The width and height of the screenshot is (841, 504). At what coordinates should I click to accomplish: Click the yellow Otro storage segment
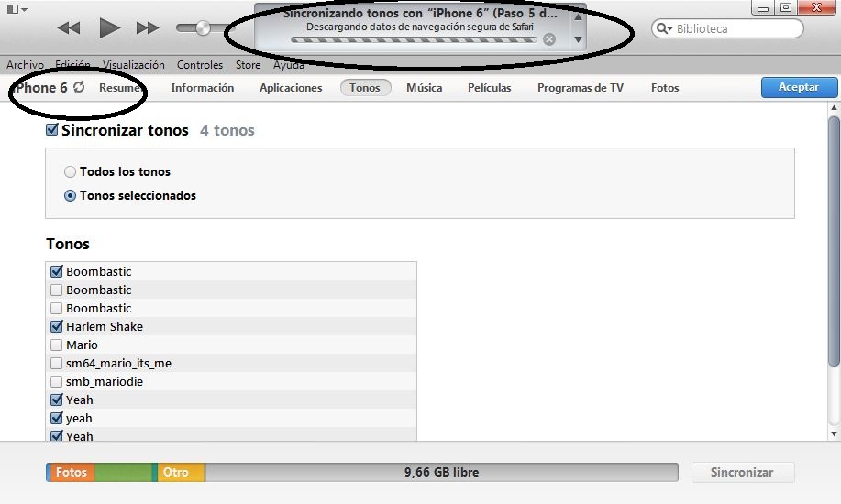click(182, 472)
